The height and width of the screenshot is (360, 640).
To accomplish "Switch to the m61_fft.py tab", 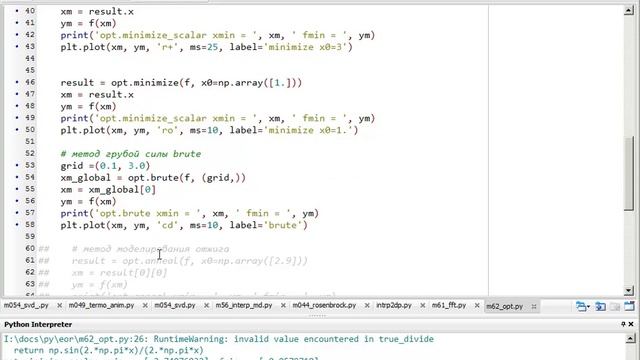I will pyautogui.click(x=449, y=305).
